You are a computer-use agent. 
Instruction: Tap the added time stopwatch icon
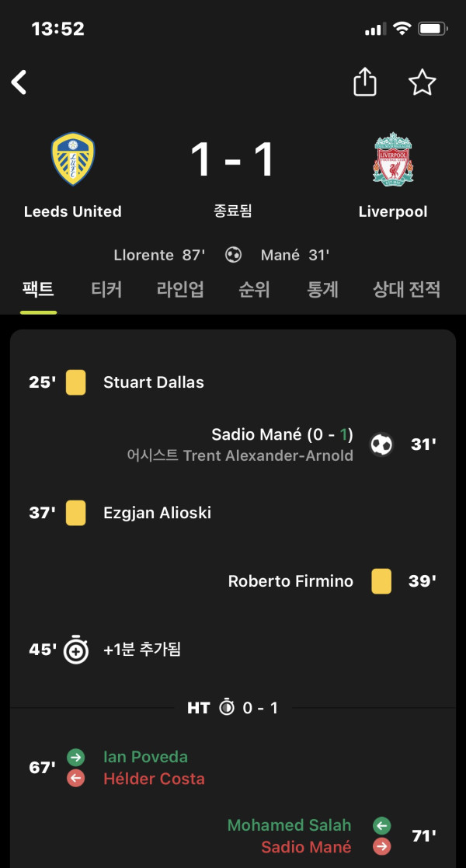(x=76, y=650)
